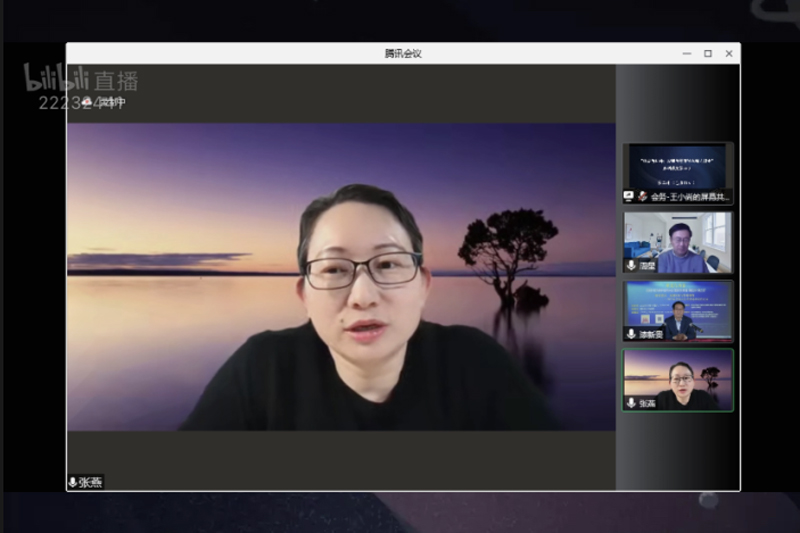Image resolution: width=800 pixels, height=533 pixels.
Task: Click the mic icon on the green-bordered 张燕 thumbnail
Action: [x=631, y=402]
